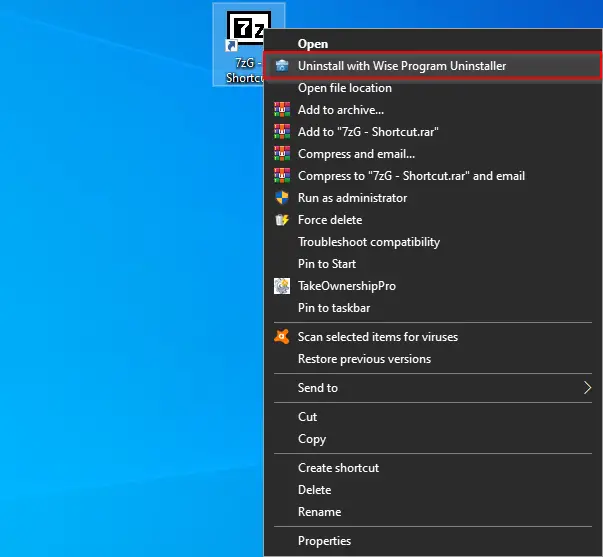Choose Add to "7zG - Shortcut.rar"
Image resolution: width=603 pixels, height=557 pixels.
pos(433,132)
